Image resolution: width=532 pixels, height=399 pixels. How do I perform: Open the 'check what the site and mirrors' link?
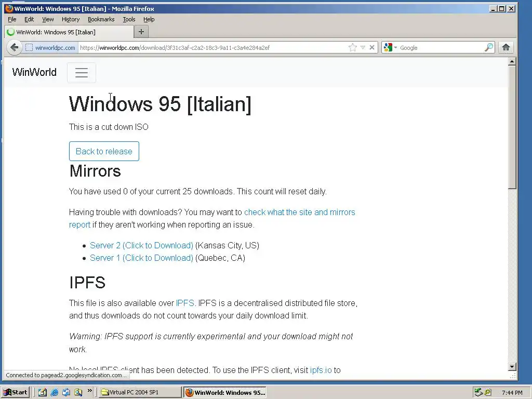(x=300, y=212)
